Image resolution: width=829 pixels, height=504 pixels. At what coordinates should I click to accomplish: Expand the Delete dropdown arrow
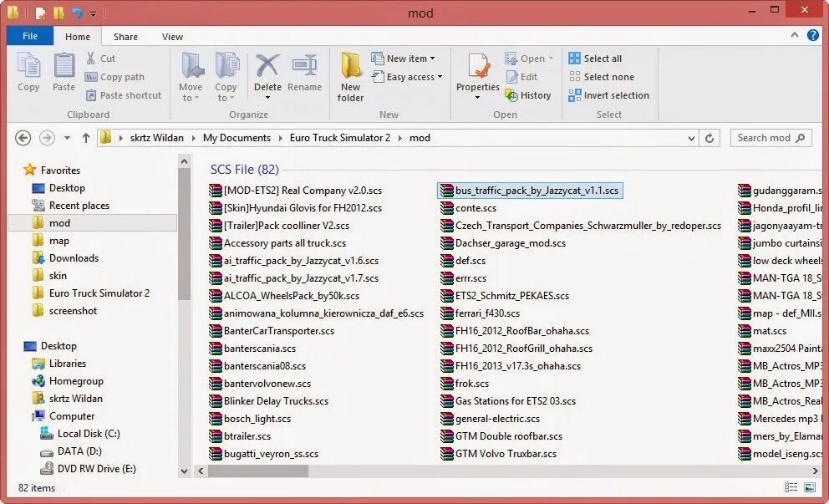click(x=267, y=97)
